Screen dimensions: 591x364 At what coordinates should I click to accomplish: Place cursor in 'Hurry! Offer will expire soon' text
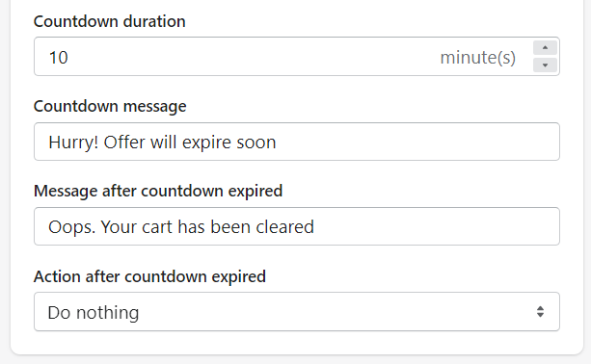point(162,143)
